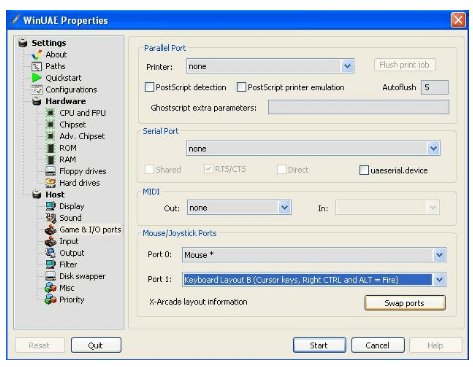Toggle the Shared serial port checkbox
The height and width of the screenshot is (367, 473).
click(149, 169)
